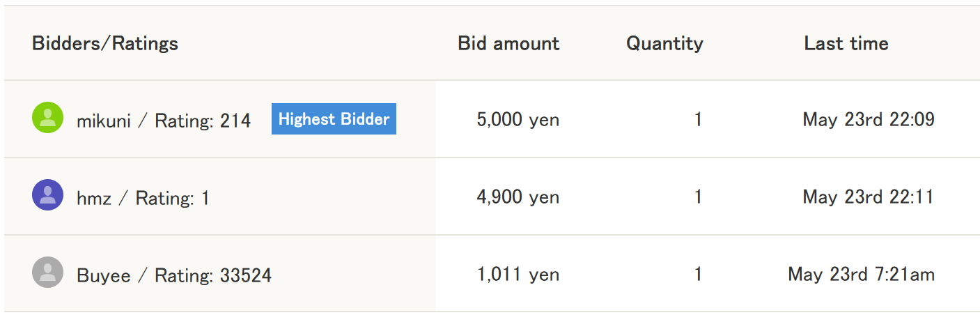Image resolution: width=980 pixels, height=322 pixels.
Task: Select the Highest Bidder badge
Action: coord(334,119)
